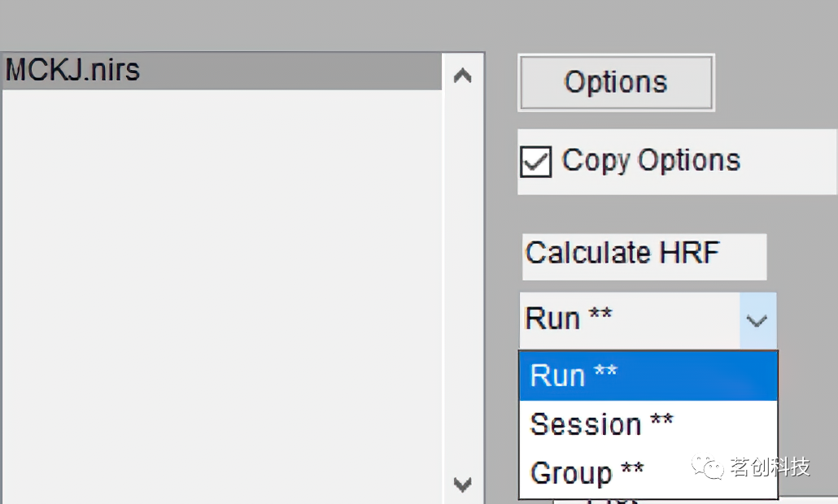Click the gray area above Options button
The height and width of the screenshot is (504, 838).
point(615,28)
